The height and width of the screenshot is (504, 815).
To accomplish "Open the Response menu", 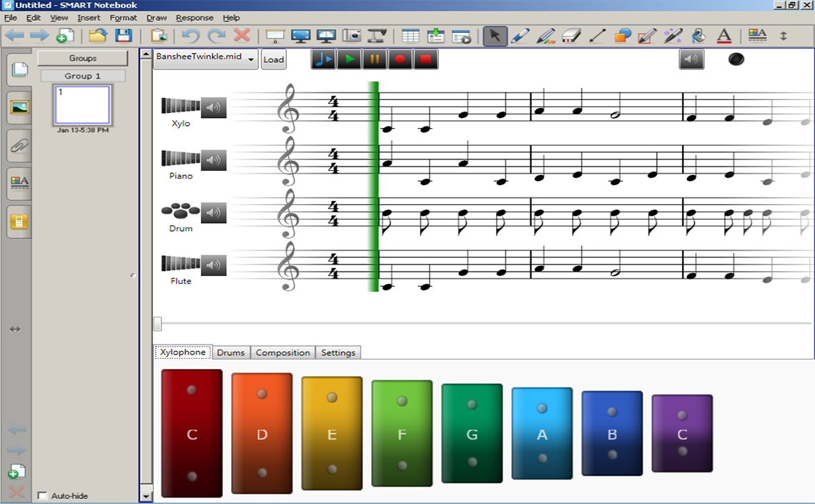I will [x=194, y=18].
